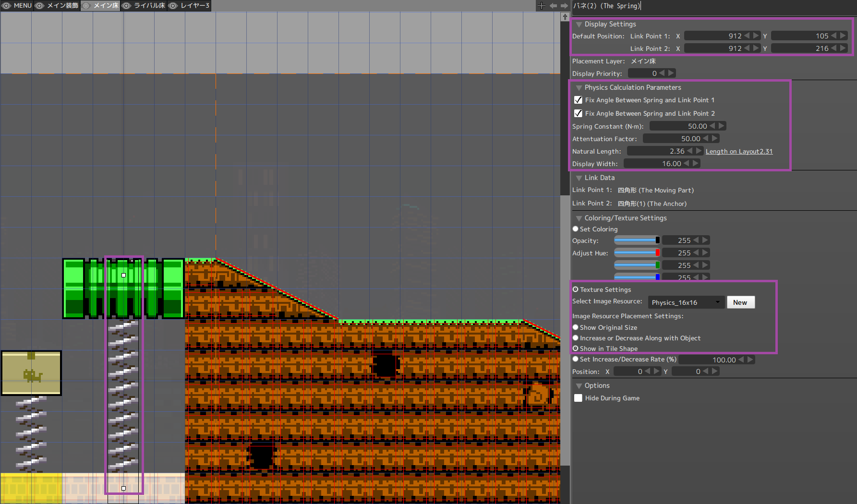Screen dimensions: 857x504
Task: Toggle visibility of the ライバル床 layer
Action: click(126, 5)
